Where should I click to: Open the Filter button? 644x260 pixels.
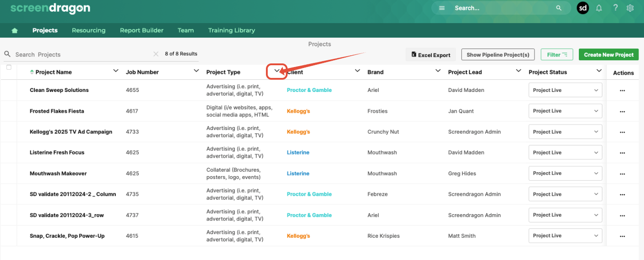pos(557,55)
